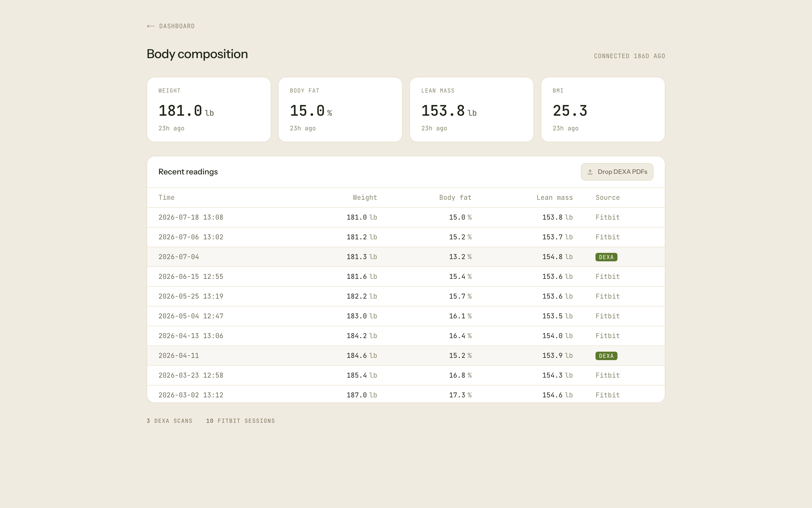
Task: Select the 2026-07-04 reading date
Action: pyautogui.click(x=178, y=257)
